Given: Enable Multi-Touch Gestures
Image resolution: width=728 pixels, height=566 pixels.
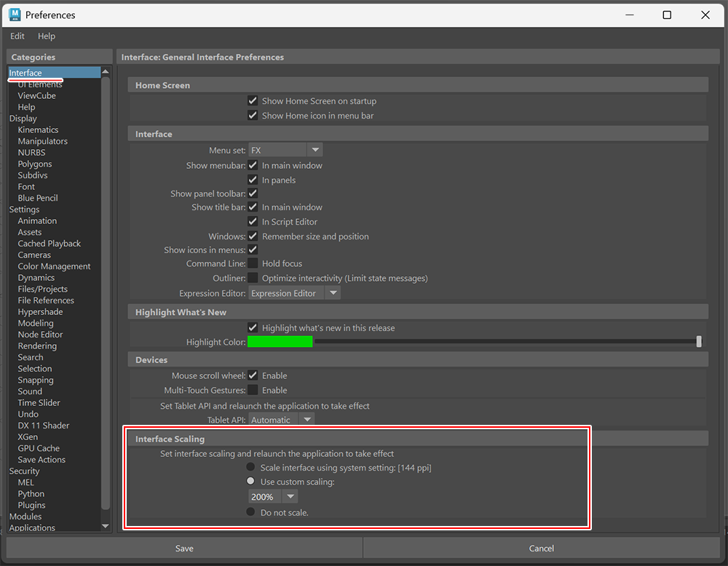Looking at the screenshot, I should point(253,390).
